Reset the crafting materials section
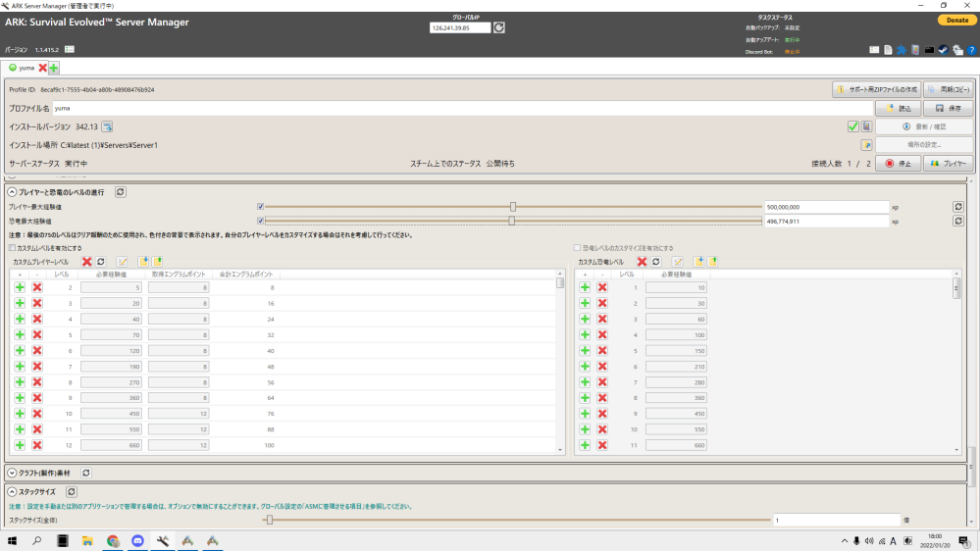 coord(86,473)
